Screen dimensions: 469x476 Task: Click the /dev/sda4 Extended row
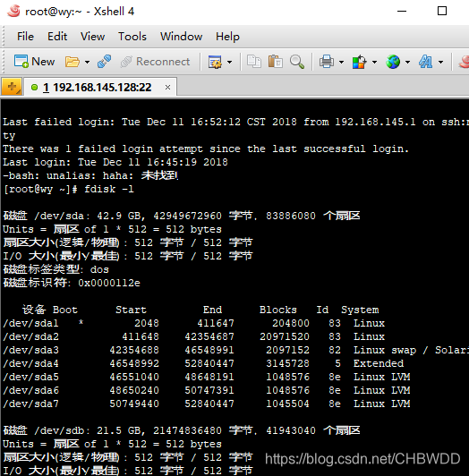tap(203, 363)
